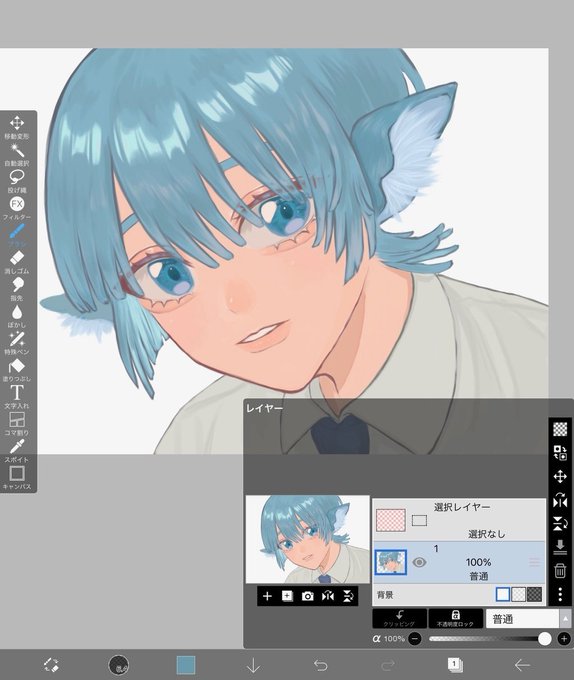Select layer 1 thumbnail

tap(391, 562)
